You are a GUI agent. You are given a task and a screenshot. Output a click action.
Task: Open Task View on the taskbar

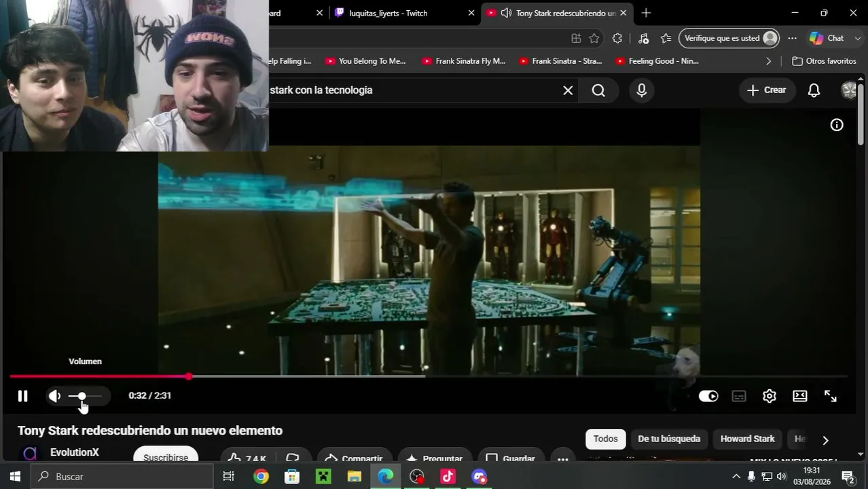coord(229,477)
